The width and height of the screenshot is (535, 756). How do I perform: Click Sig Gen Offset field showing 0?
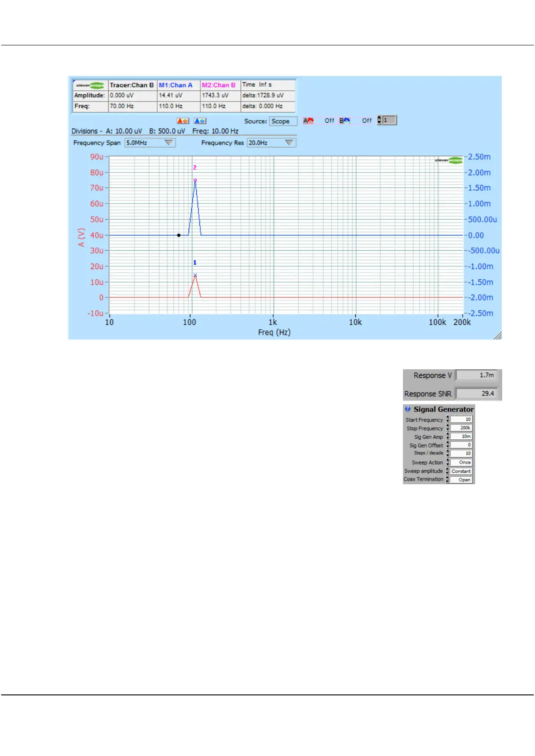click(x=461, y=445)
